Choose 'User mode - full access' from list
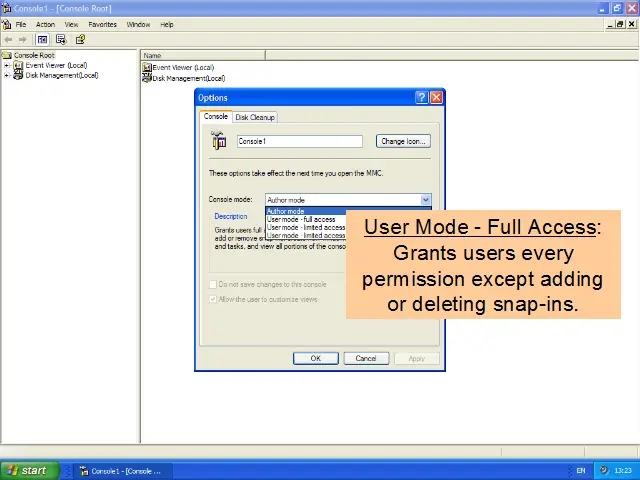The image size is (640, 480). [x=301, y=219]
